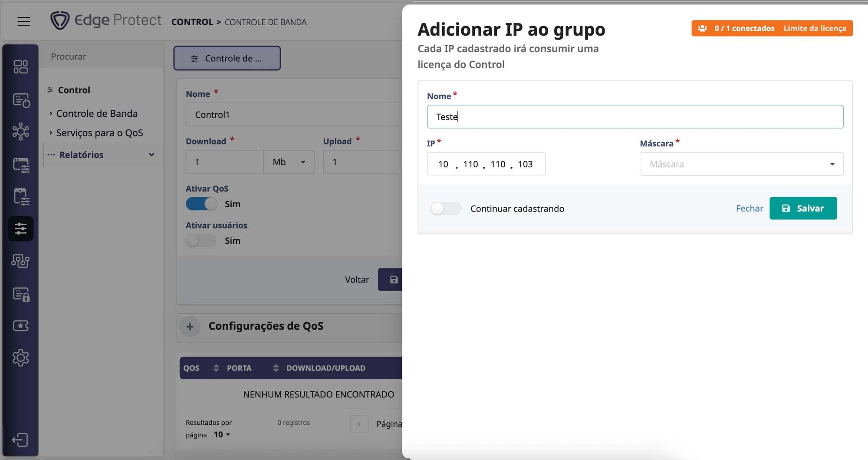Click the logout icon at sidebar bottom
The height and width of the screenshot is (460, 868).
pyautogui.click(x=20, y=440)
